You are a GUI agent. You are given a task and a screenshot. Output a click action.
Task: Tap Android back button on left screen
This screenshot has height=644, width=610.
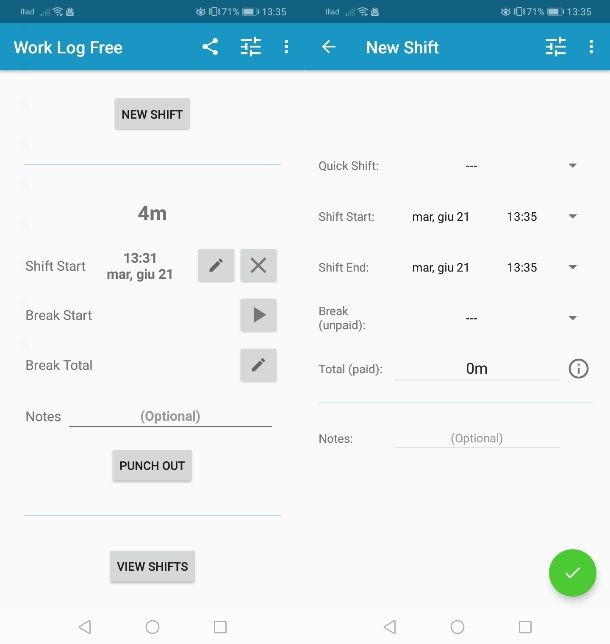coord(85,627)
